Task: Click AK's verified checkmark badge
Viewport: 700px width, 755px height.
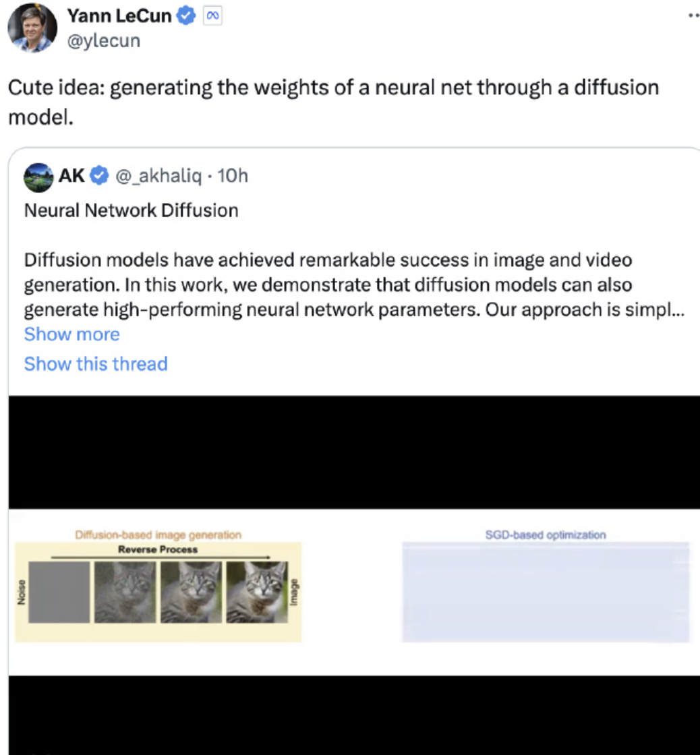Action: coord(100,176)
